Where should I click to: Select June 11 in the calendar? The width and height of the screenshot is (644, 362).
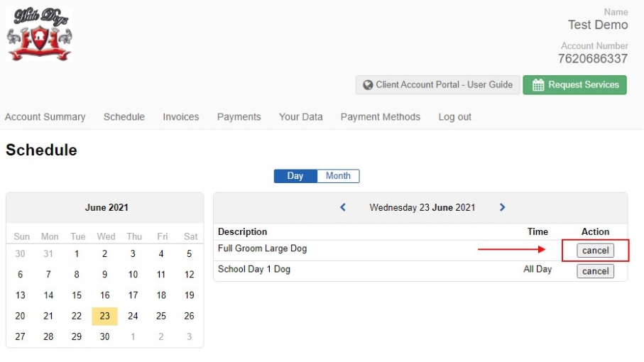(161, 274)
